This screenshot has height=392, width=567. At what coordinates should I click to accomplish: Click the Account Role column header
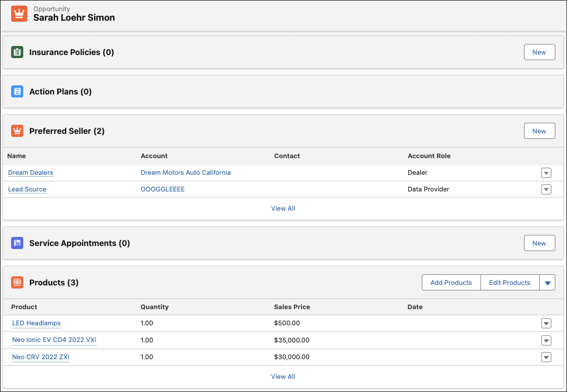click(429, 156)
